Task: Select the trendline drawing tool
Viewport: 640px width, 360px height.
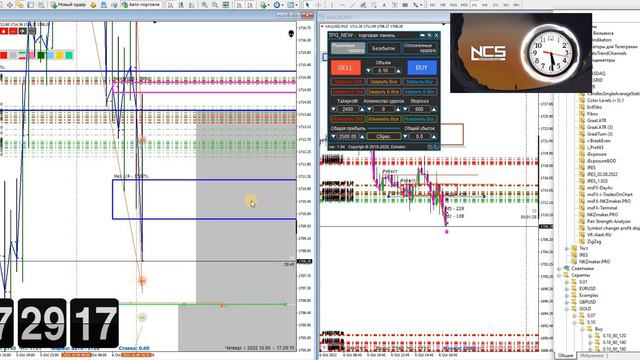Action: click(353, 5)
